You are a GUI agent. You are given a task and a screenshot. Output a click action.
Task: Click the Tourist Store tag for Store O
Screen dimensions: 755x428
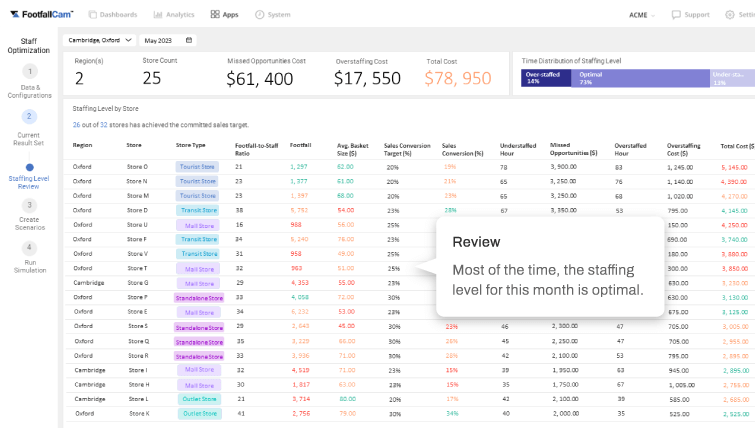point(197,167)
